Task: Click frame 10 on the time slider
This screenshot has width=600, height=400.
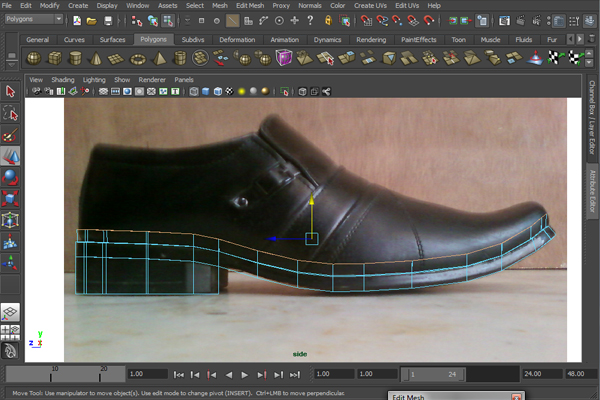Action: (x=51, y=374)
